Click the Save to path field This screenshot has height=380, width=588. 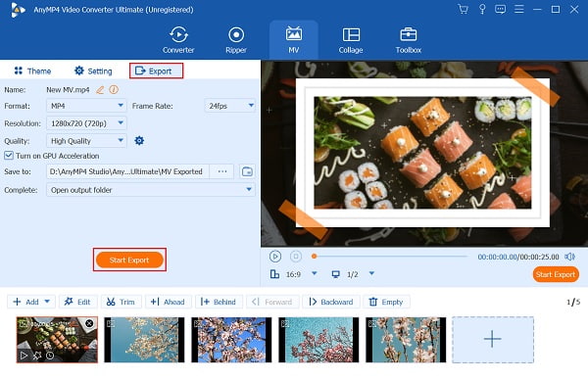[127, 171]
